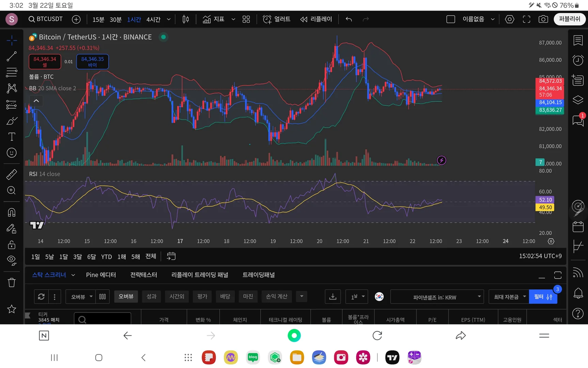
Task: Select the trend line drawing tool
Action: click(x=12, y=57)
